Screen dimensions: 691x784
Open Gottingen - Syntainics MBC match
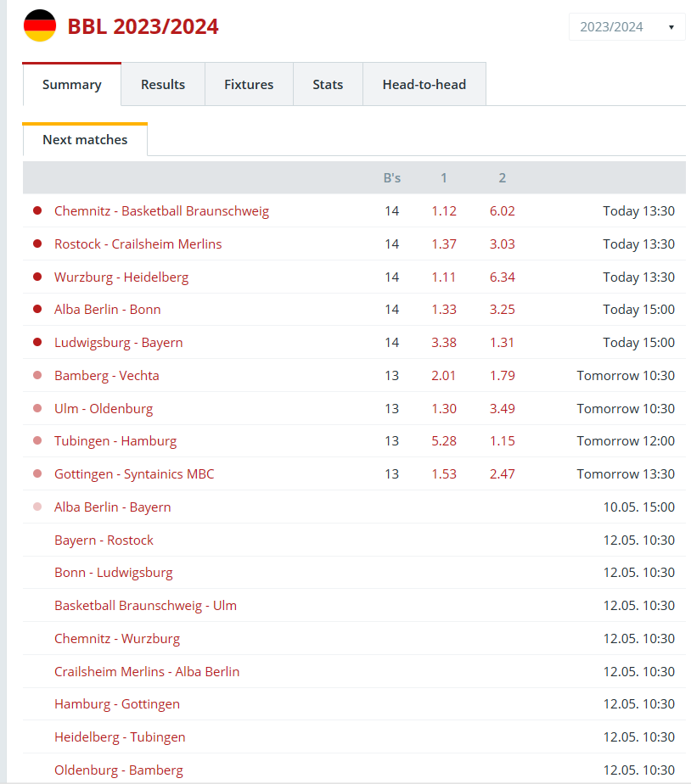(x=134, y=474)
